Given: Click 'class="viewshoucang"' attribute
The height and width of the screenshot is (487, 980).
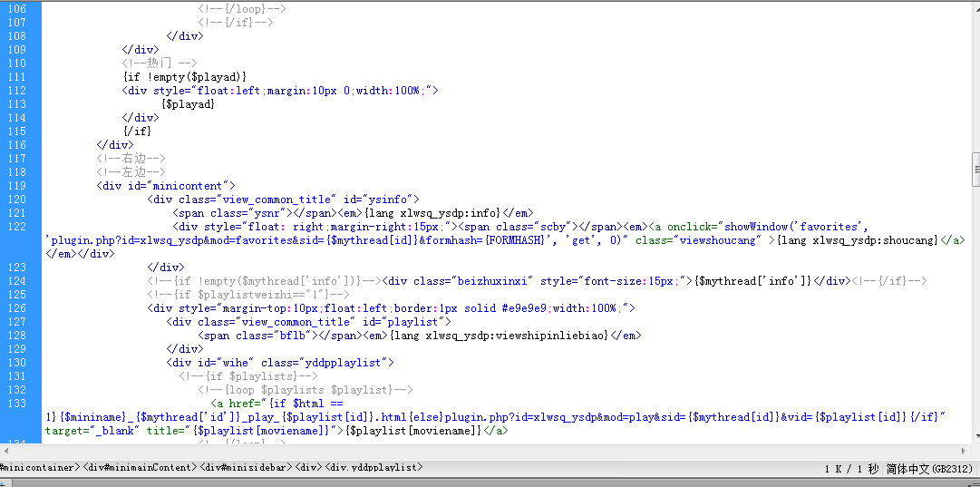Looking at the screenshot, I should [x=698, y=240].
